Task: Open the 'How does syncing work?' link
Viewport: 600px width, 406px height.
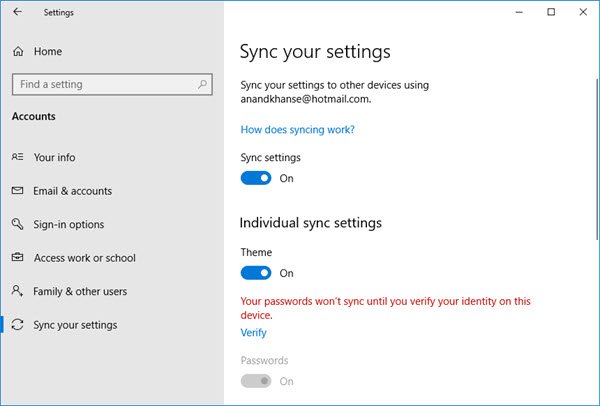Action: tap(298, 130)
